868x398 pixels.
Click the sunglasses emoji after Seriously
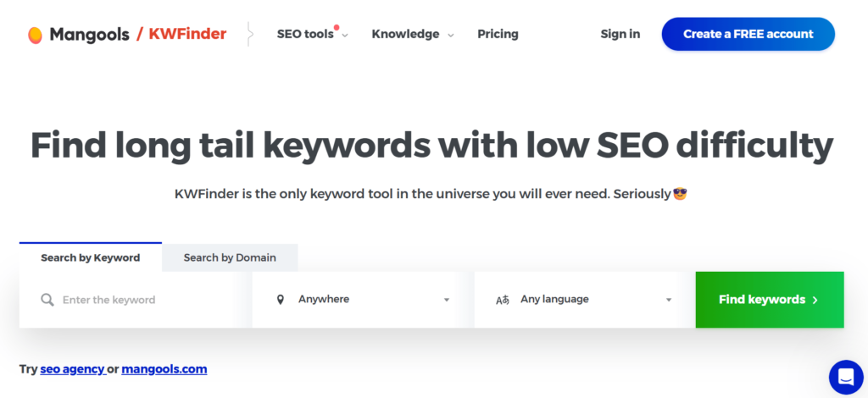click(x=680, y=194)
